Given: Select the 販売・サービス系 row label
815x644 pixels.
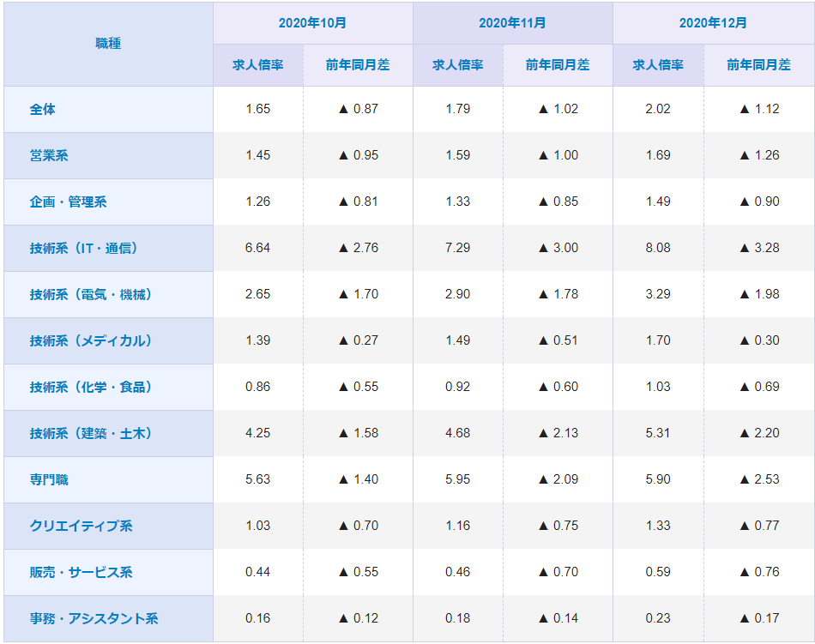Looking at the screenshot, I should tap(81, 572).
